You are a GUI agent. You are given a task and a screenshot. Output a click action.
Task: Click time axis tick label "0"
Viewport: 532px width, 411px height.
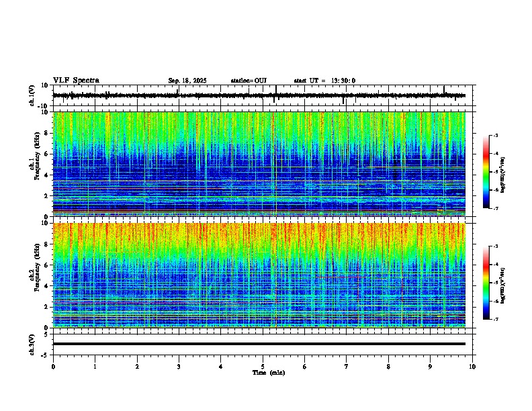(x=53, y=367)
